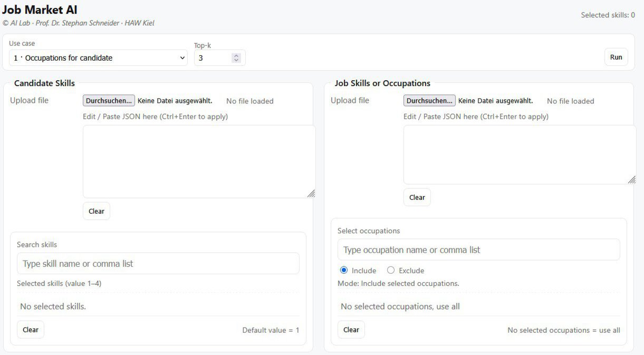Click into the Top-k number field
This screenshot has height=355, width=644.
pyautogui.click(x=213, y=58)
